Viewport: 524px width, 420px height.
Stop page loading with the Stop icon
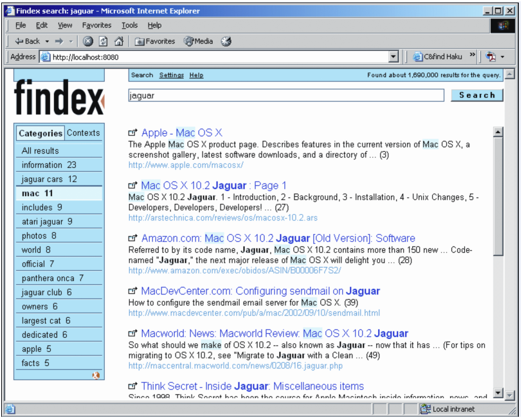coord(87,41)
